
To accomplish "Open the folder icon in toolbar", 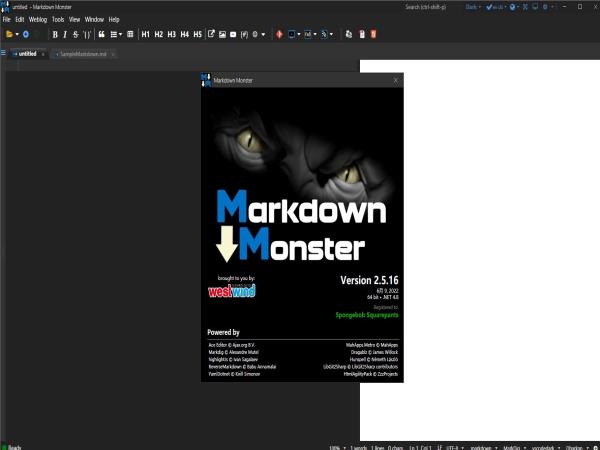I will click(x=9, y=34).
